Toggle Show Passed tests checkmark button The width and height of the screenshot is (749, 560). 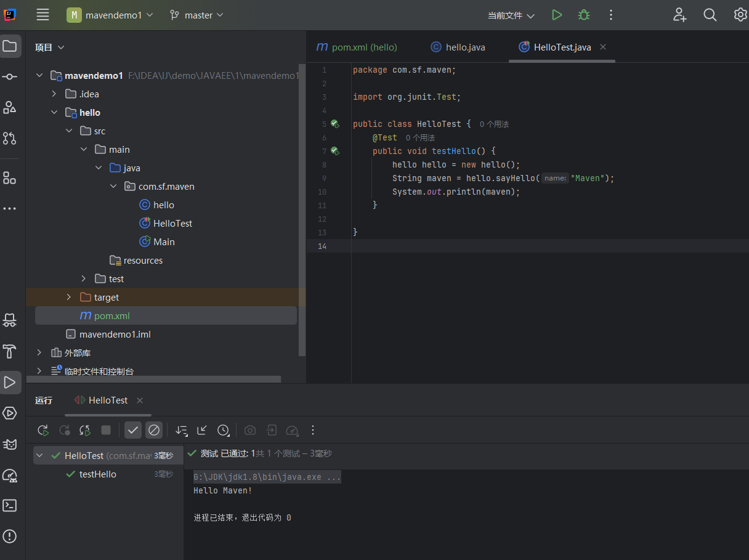point(132,430)
